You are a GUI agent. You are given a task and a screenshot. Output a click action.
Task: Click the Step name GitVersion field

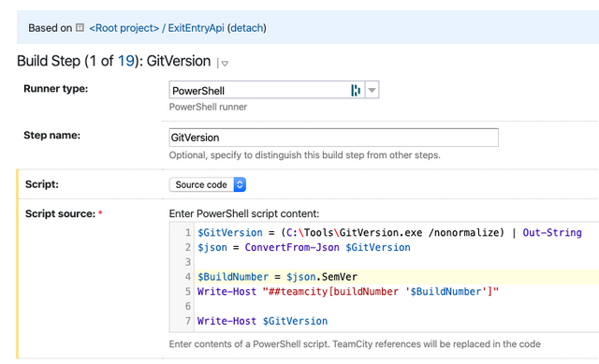click(x=333, y=138)
